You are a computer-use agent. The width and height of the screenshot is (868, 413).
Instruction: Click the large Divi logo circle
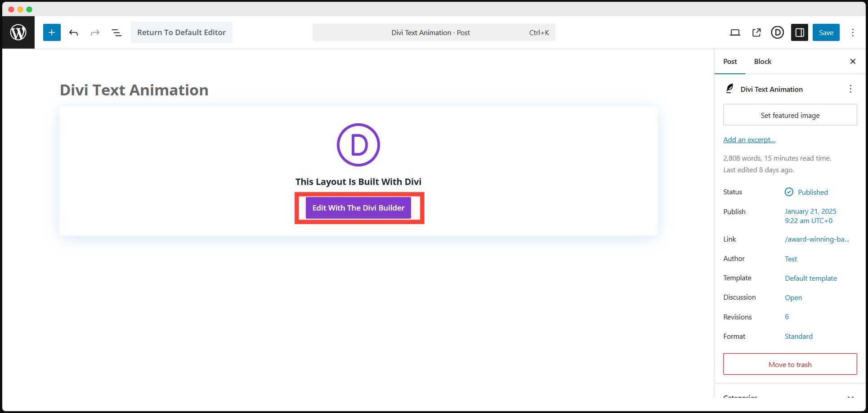(x=358, y=145)
